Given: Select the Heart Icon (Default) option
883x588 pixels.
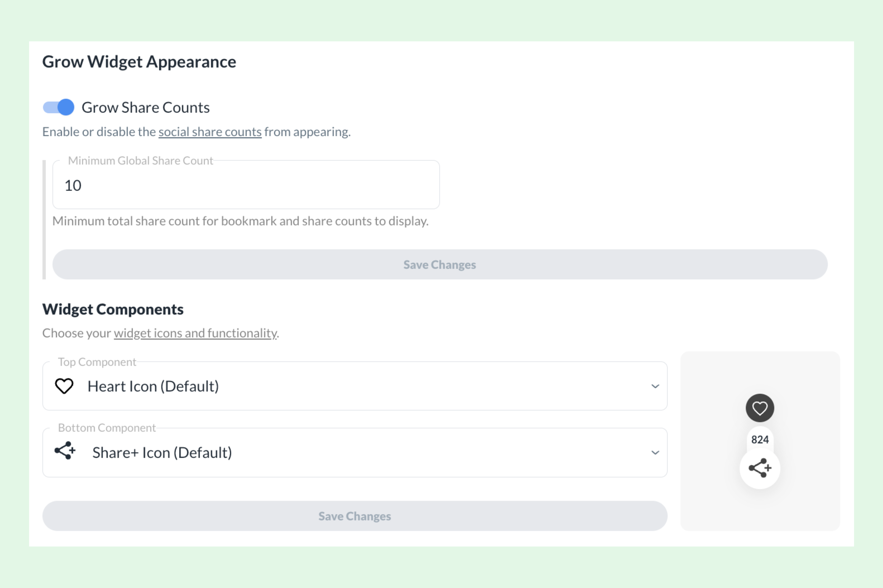Looking at the screenshot, I should point(153,386).
